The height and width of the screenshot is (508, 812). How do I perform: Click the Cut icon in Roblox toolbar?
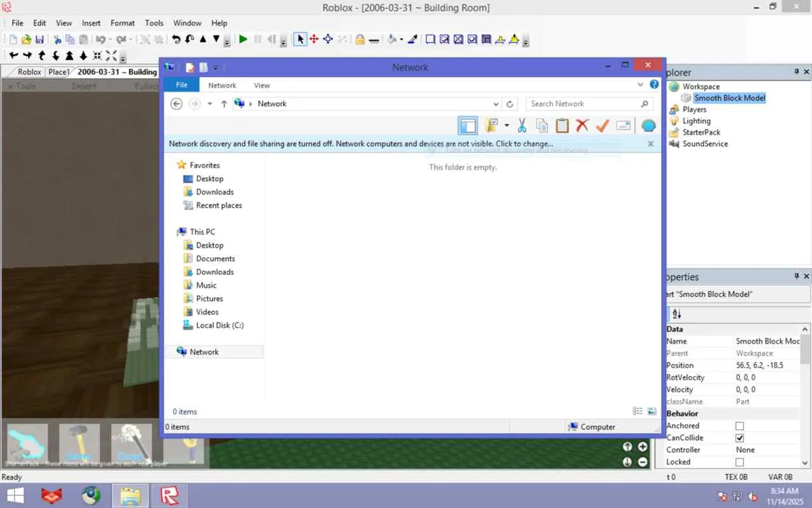57,39
